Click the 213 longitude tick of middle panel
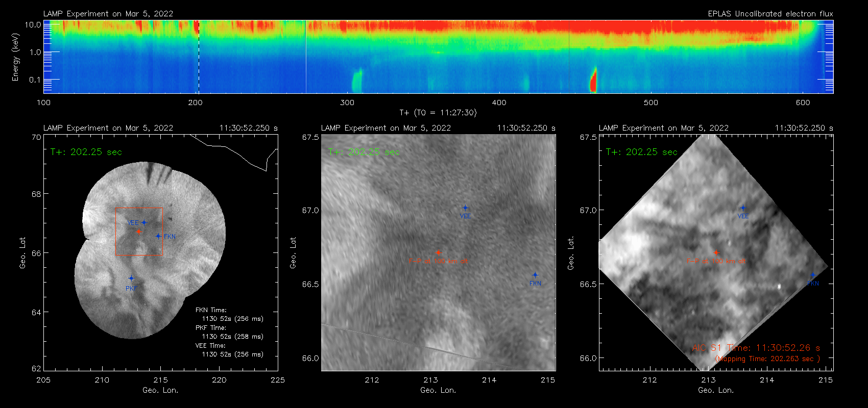Image resolution: width=868 pixels, height=408 pixels. point(430,380)
